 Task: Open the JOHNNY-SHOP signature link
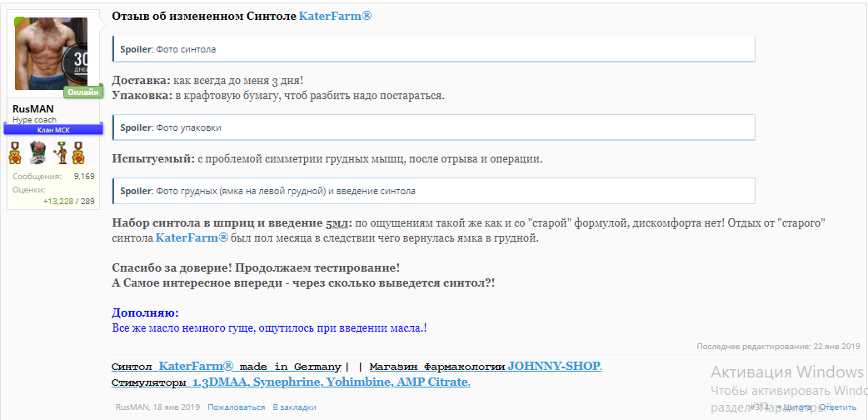tap(554, 367)
